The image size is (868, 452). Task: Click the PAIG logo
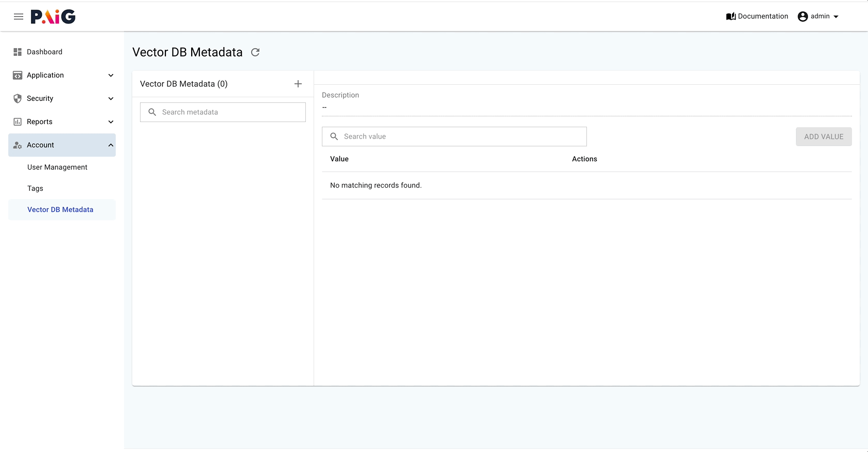pos(53,17)
